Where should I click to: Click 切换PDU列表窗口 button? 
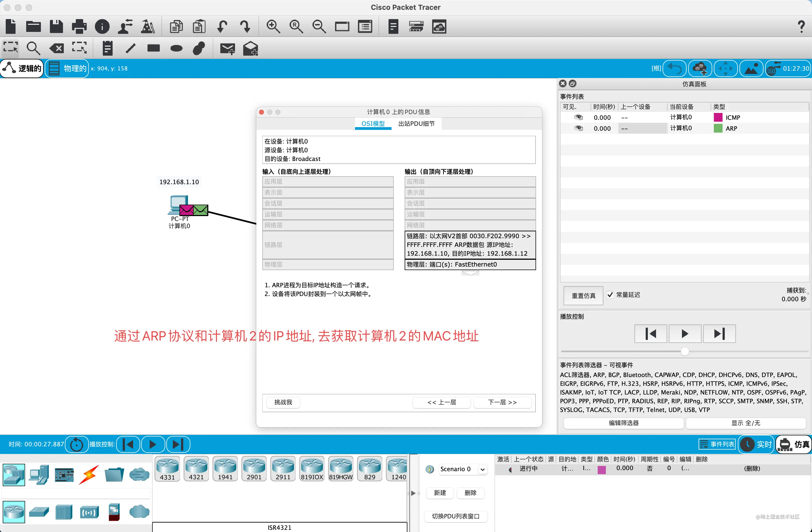pos(456,516)
